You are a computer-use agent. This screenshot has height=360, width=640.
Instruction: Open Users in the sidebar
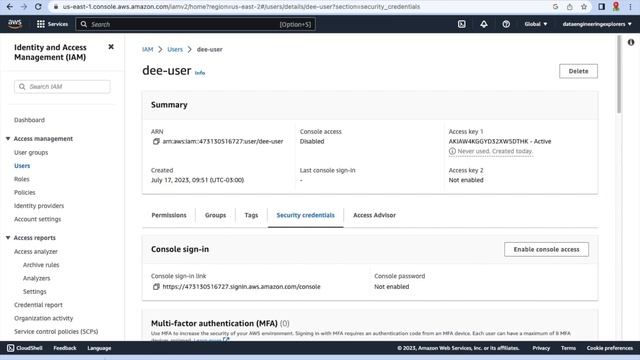tap(22, 166)
